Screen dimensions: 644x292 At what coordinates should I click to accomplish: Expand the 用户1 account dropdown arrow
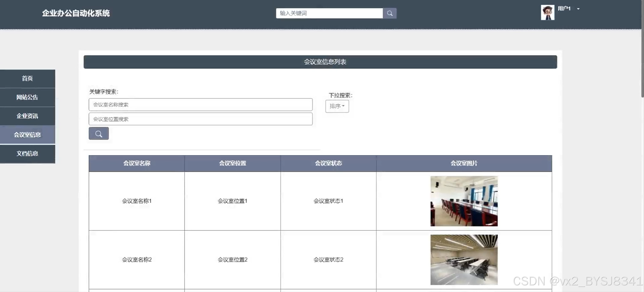578,9
